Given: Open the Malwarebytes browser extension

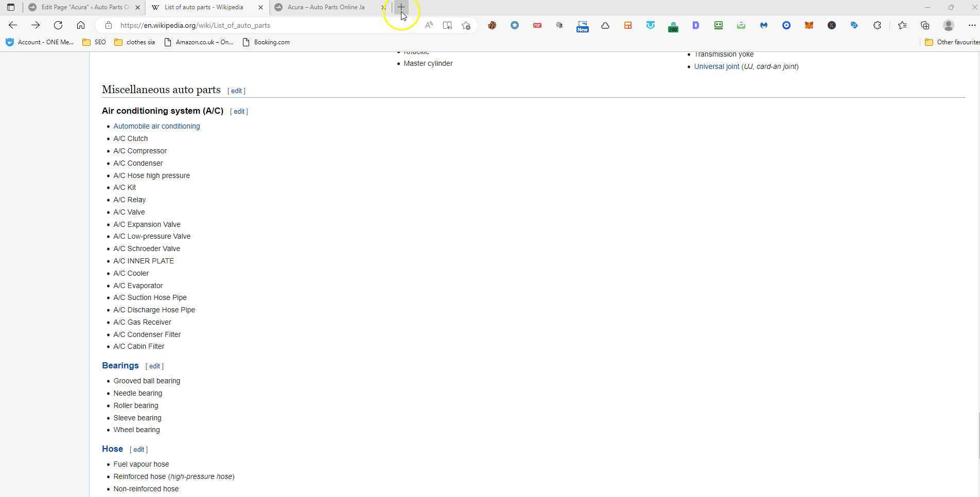Looking at the screenshot, I should click(x=763, y=25).
